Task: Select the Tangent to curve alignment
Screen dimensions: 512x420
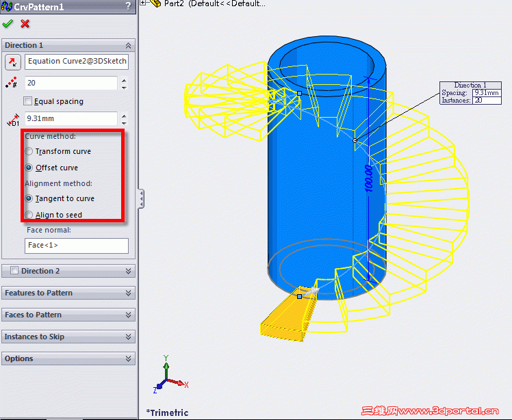Action: [x=29, y=198]
